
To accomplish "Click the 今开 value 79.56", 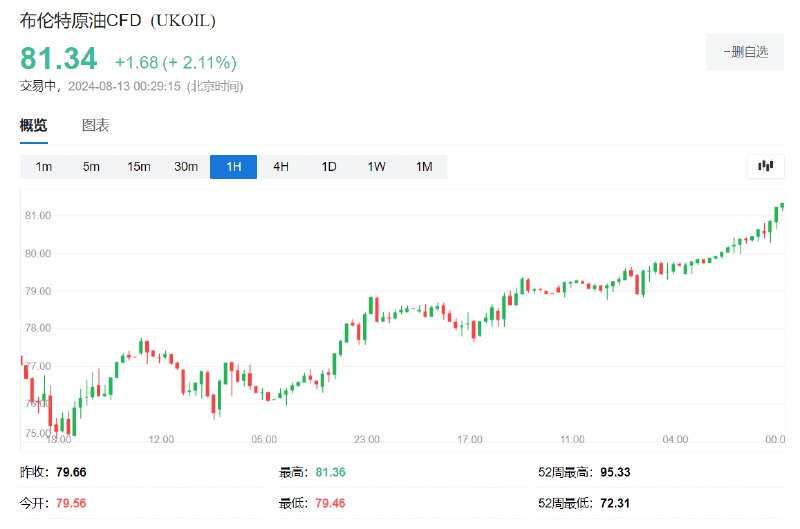I will point(71,503).
